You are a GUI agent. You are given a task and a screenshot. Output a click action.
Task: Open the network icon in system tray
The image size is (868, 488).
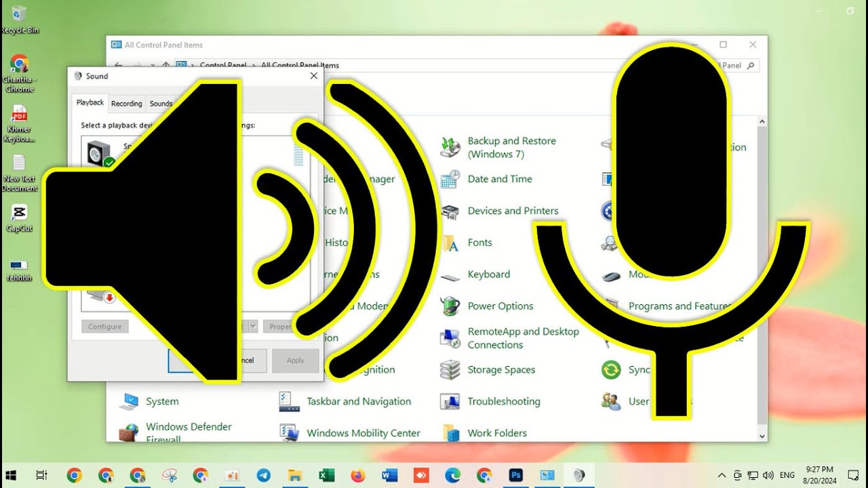(753, 476)
